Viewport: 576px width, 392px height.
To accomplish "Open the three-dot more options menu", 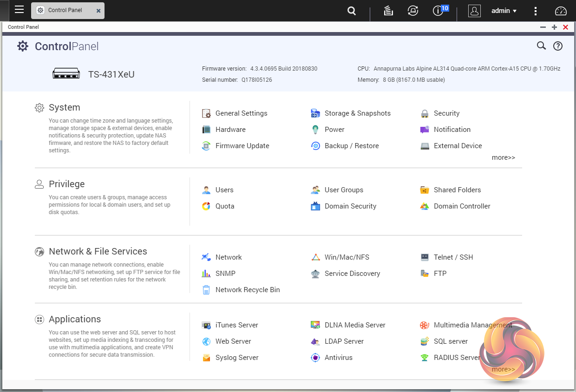I will (536, 11).
